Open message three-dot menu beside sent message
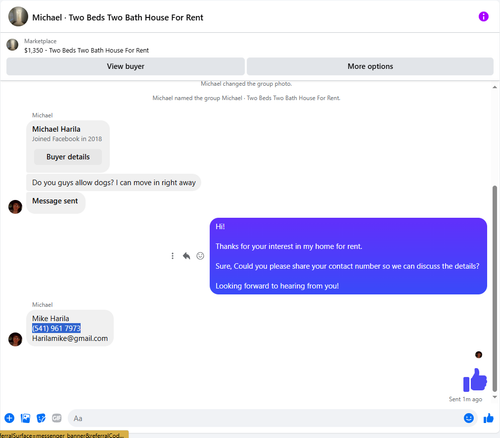500x438 pixels. point(172,256)
